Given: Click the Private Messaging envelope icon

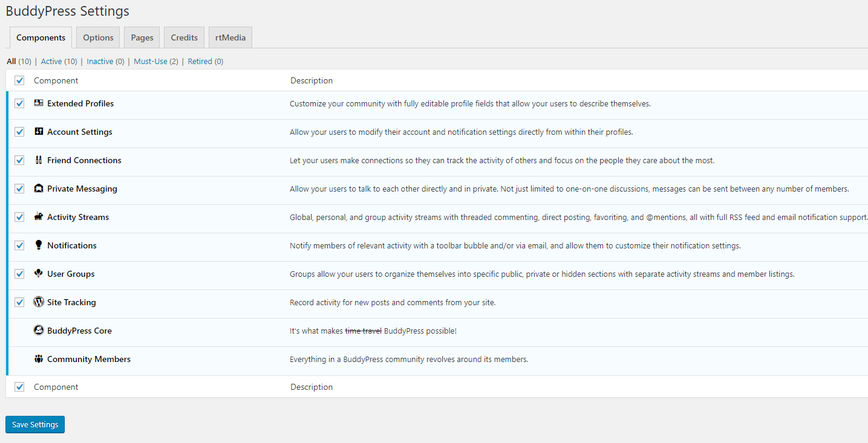Looking at the screenshot, I should coord(39,189).
